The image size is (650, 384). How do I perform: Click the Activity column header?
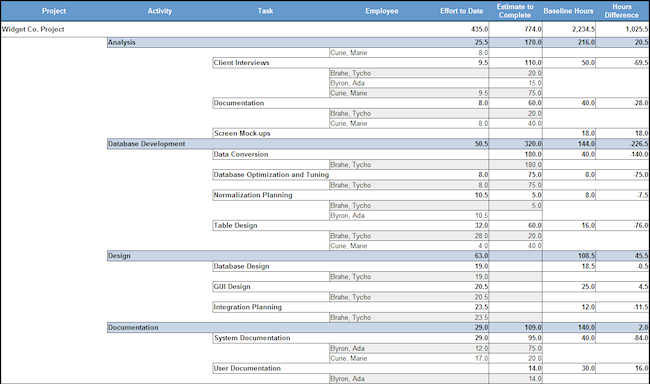coord(160,11)
